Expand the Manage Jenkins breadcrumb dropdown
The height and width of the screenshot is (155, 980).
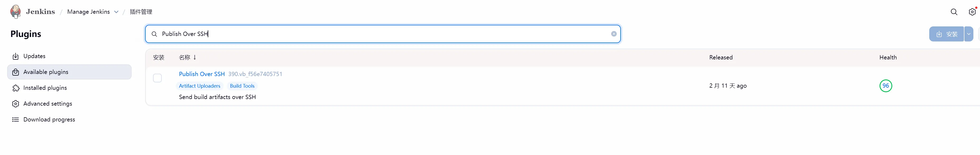[116, 12]
